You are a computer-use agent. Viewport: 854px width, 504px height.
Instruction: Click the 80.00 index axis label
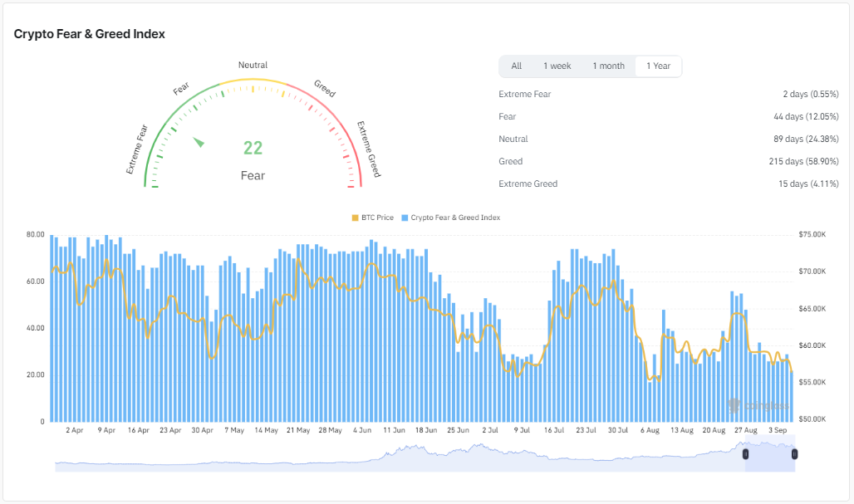[36, 235]
